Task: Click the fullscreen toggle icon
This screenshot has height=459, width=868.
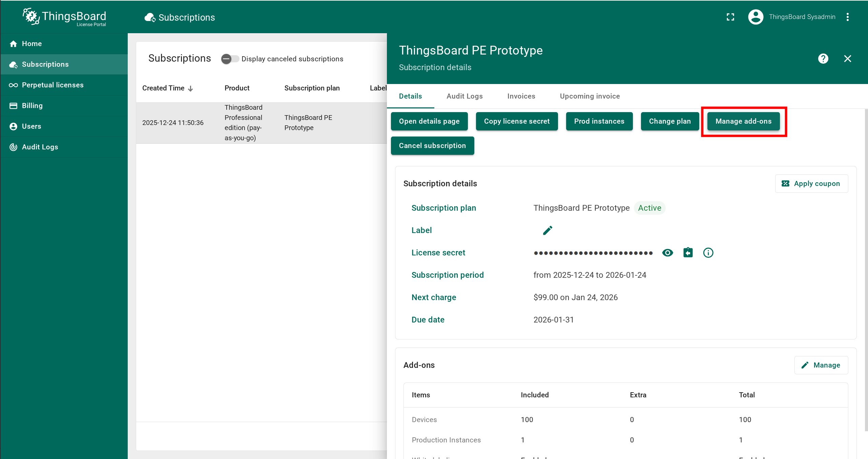Action: point(730,17)
